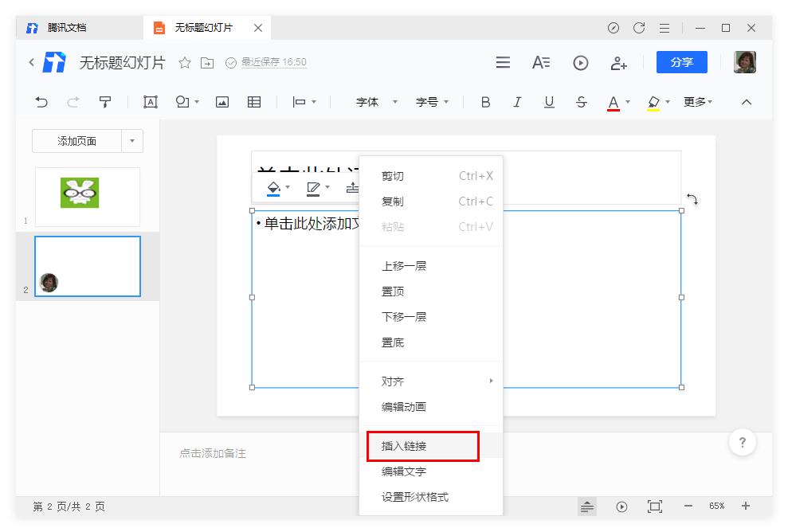The height and width of the screenshot is (532, 788).
Task: Toggle bold formatting
Action: (484, 102)
